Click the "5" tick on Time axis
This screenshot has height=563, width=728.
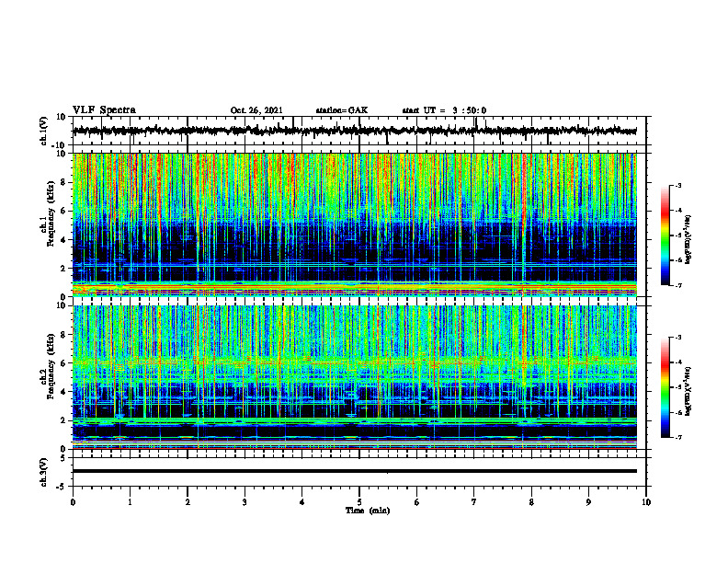(359, 502)
